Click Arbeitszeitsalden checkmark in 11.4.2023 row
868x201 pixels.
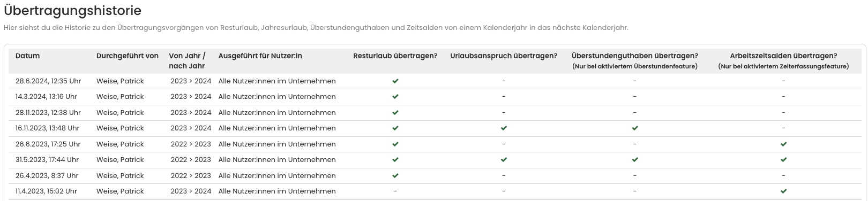coord(783,191)
